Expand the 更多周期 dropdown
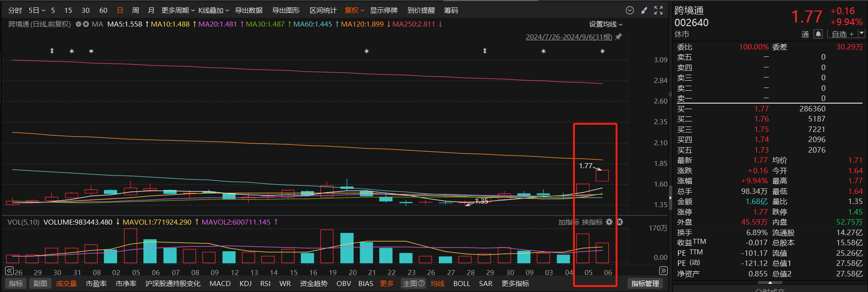The height and width of the screenshot is (292, 868). pyautogui.click(x=178, y=11)
